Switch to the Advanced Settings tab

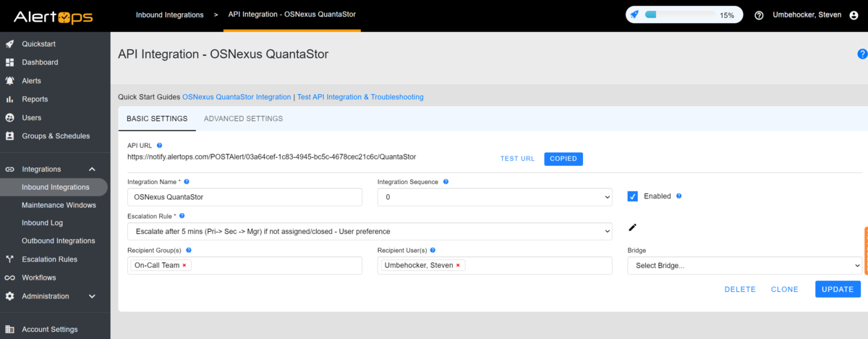click(243, 119)
